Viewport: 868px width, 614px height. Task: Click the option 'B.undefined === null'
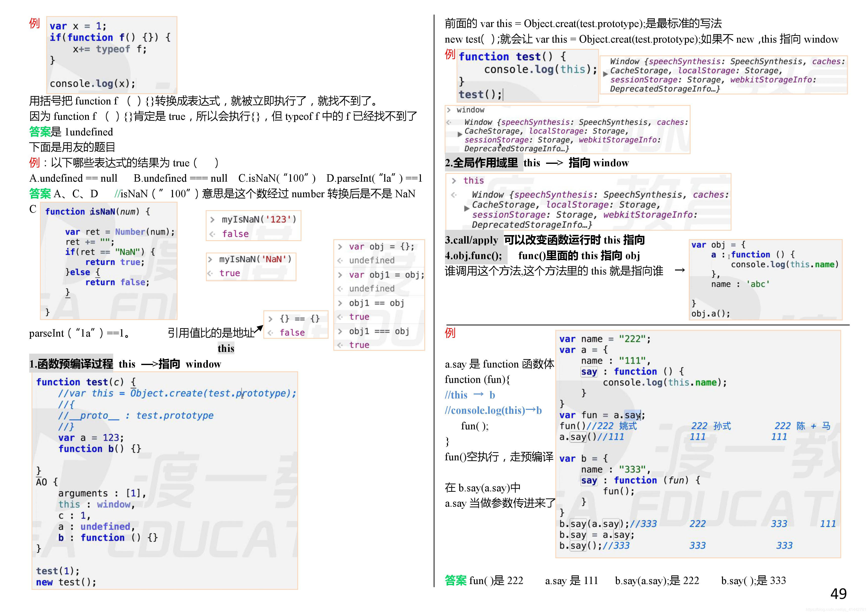coord(180,178)
